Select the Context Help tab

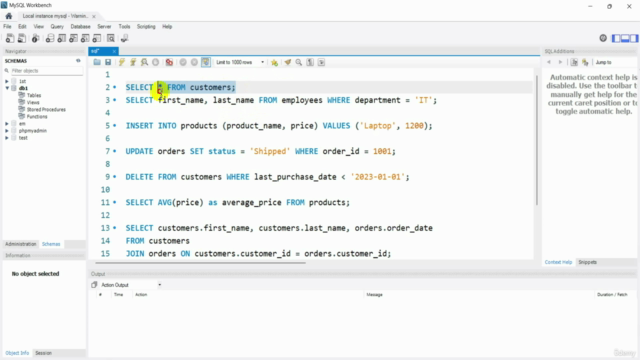(558, 262)
